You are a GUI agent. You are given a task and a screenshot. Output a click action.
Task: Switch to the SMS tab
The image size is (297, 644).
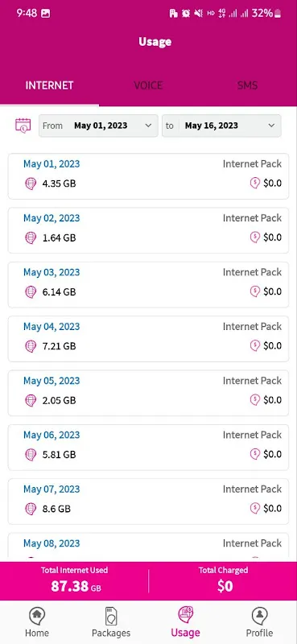point(247,85)
